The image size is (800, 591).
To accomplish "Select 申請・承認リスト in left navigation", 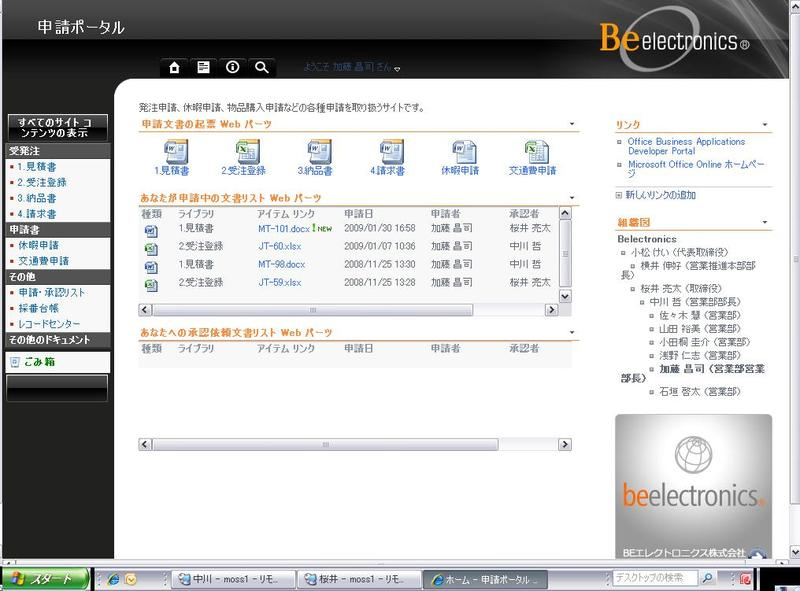I will [x=52, y=292].
